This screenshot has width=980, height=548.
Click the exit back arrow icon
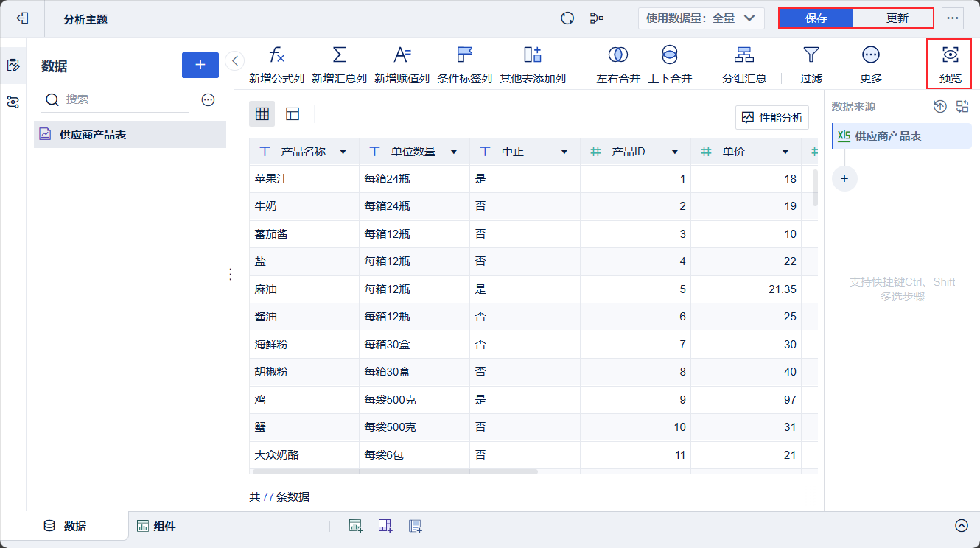(22, 18)
